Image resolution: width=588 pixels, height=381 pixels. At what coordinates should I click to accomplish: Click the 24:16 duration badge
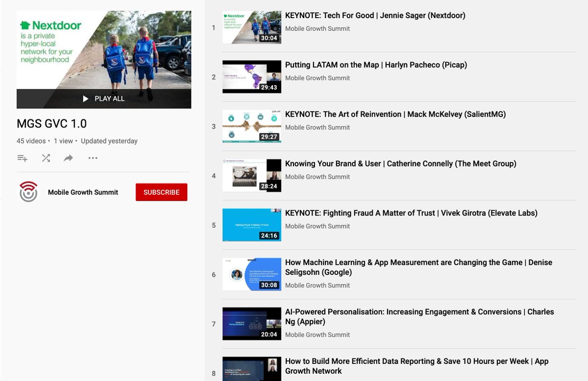(269, 236)
